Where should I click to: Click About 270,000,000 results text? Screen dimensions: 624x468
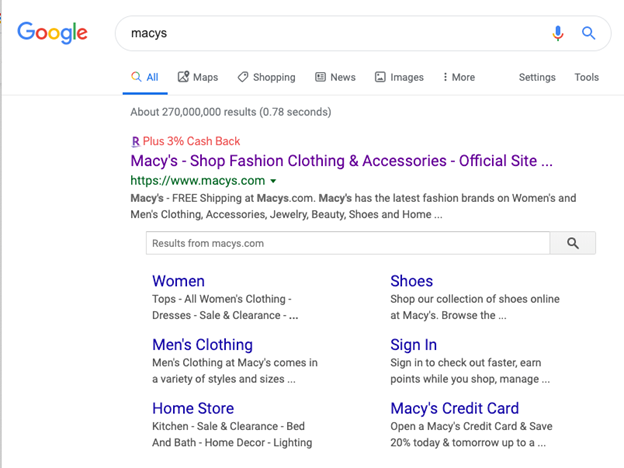click(231, 112)
